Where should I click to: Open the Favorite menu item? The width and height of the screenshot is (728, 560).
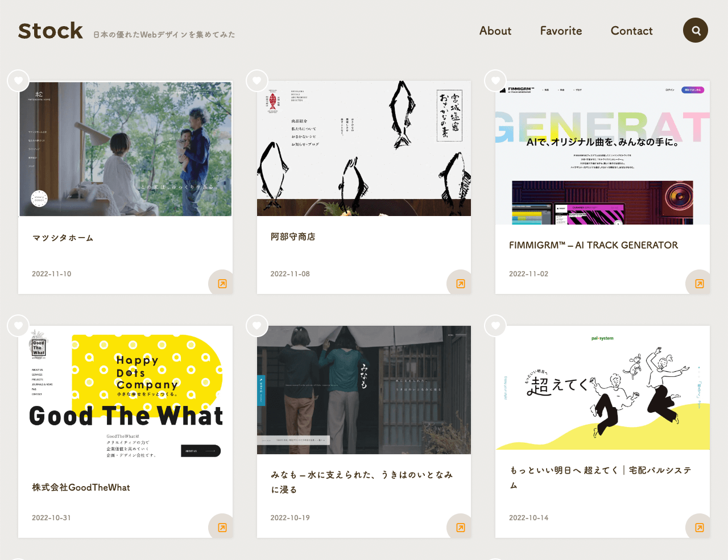point(561,31)
